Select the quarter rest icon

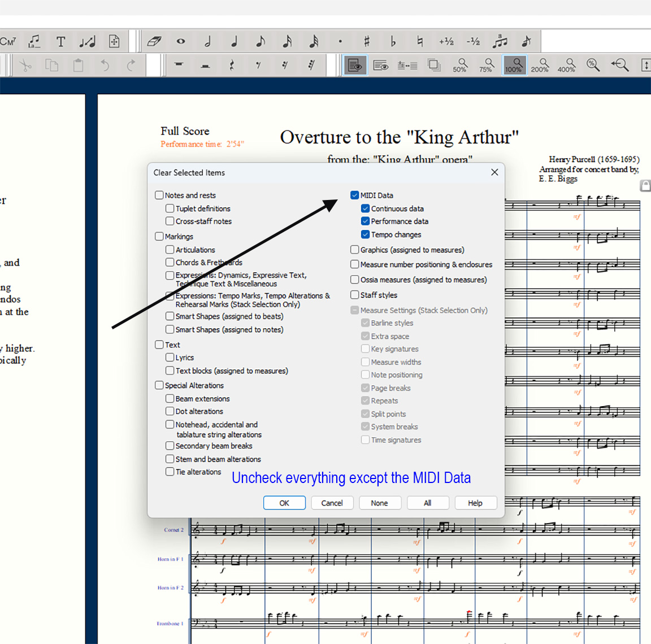pyautogui.click(x=232, y=65)
